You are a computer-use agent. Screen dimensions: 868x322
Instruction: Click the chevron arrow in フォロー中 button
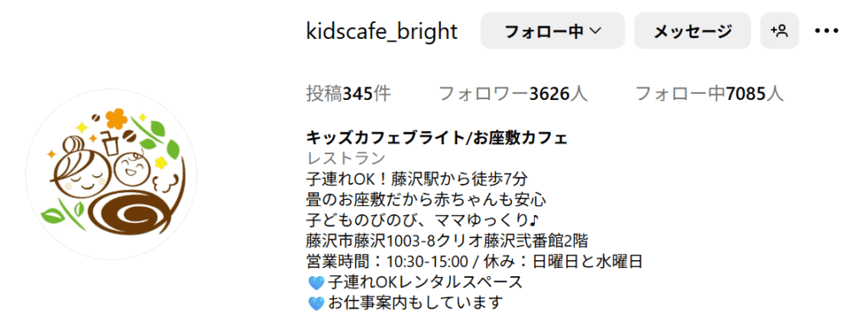tap(595, 31)
